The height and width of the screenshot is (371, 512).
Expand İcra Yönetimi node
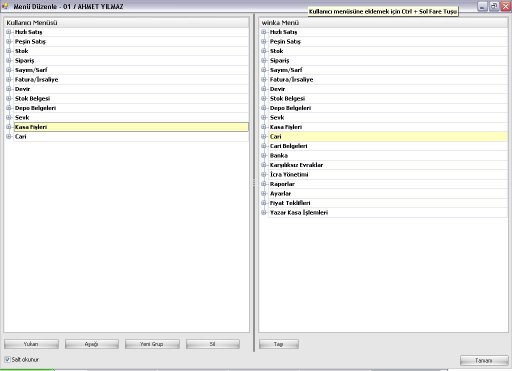[x=264, y=174]
